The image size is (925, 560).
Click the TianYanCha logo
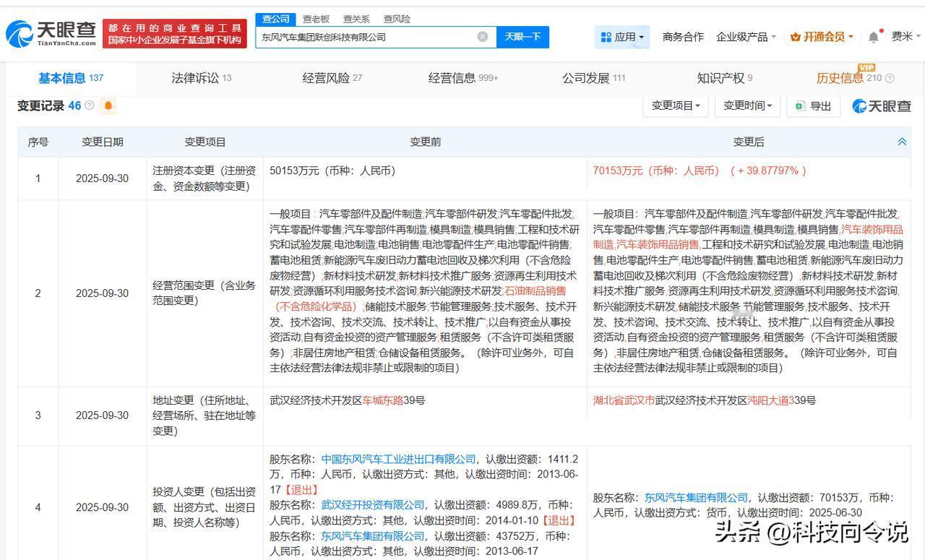(x=51, y=33)
